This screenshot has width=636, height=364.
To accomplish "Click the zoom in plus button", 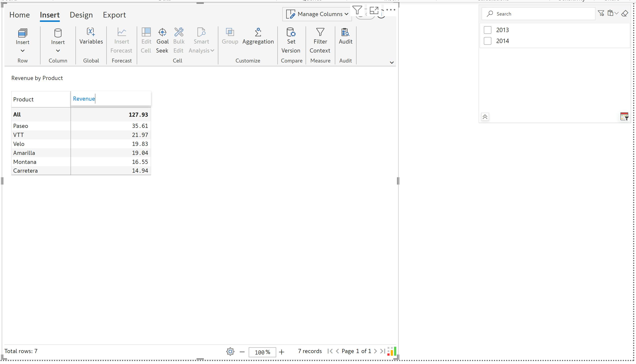I will tap(281, 352).
